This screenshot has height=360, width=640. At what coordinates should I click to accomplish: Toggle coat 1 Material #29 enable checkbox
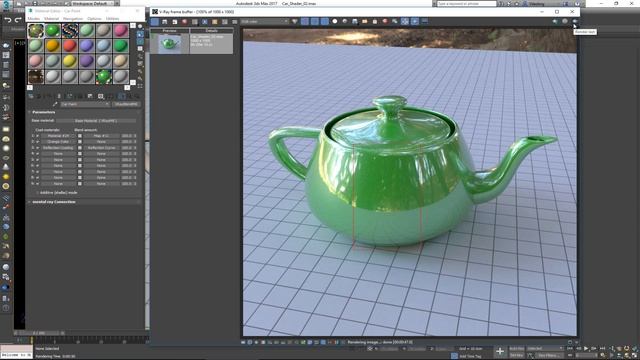point(38,136)
